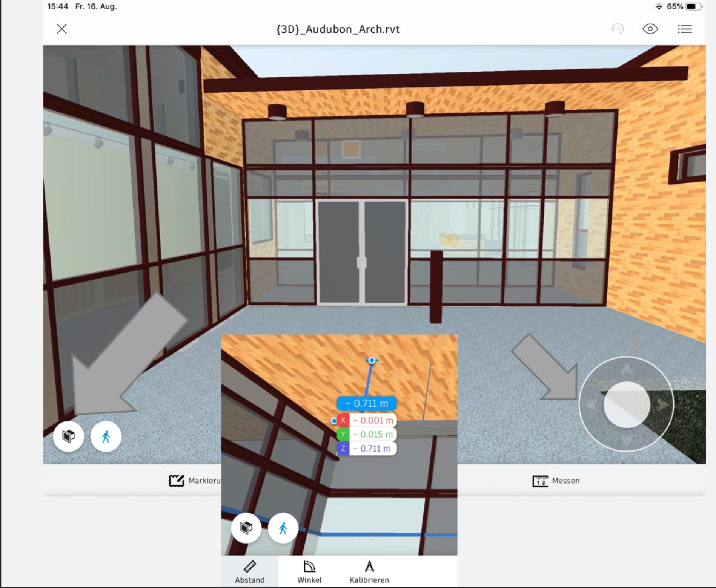Tap the joystick right arrow

[662, 404]
